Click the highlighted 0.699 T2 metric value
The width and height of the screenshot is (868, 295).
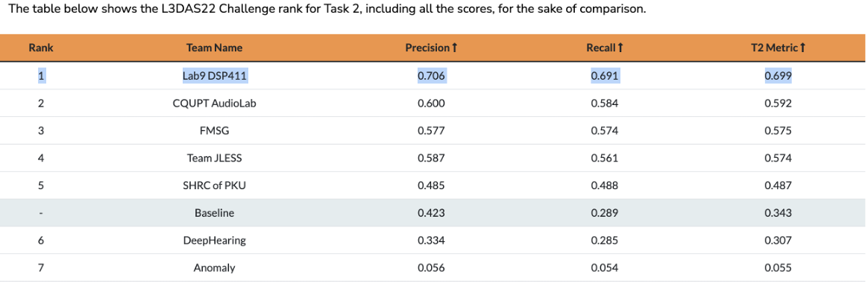(778, 76)
